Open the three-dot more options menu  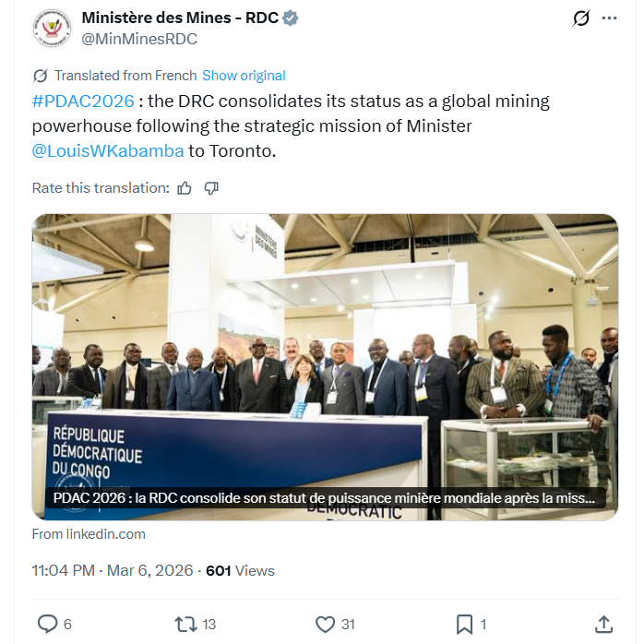(609, 18)
